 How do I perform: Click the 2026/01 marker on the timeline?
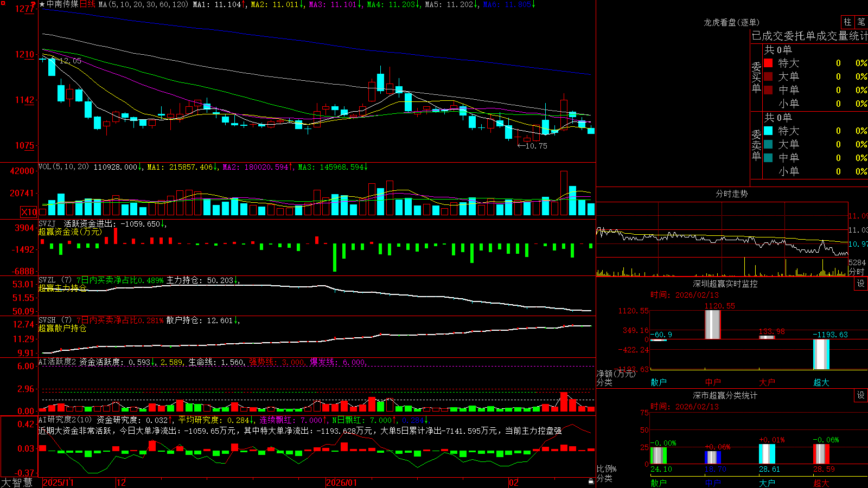[x=342, y=483]
